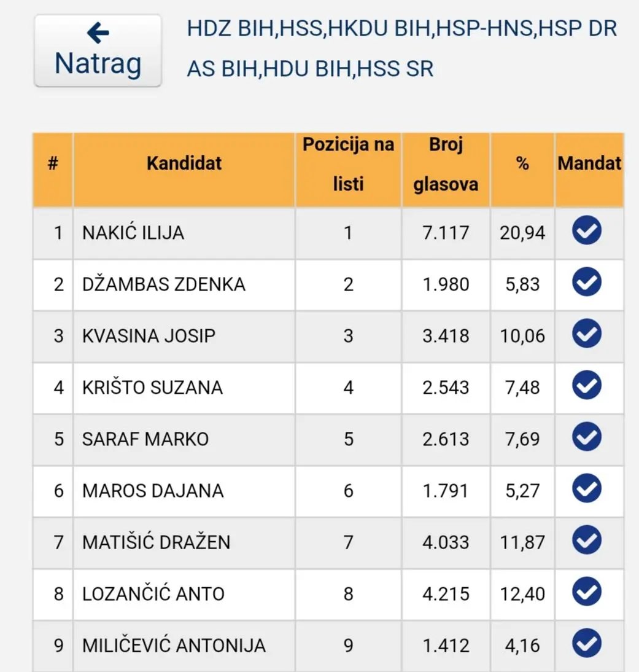Click mandate checkmark for Krišto Suzana

[x=586, y=386]
